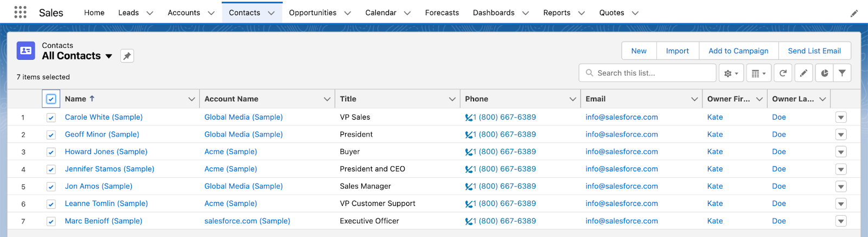Open salesforce.com (Sample) account link
868x237 pixels.
click(247, 221)
